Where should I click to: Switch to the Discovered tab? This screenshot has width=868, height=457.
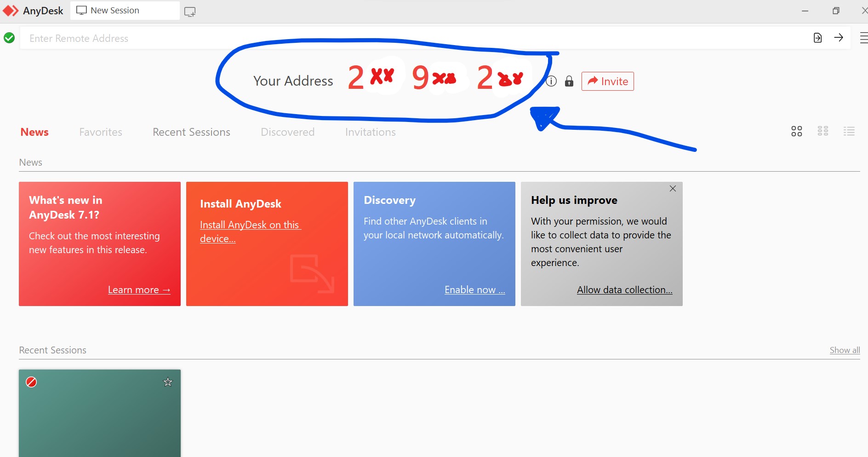288,132
